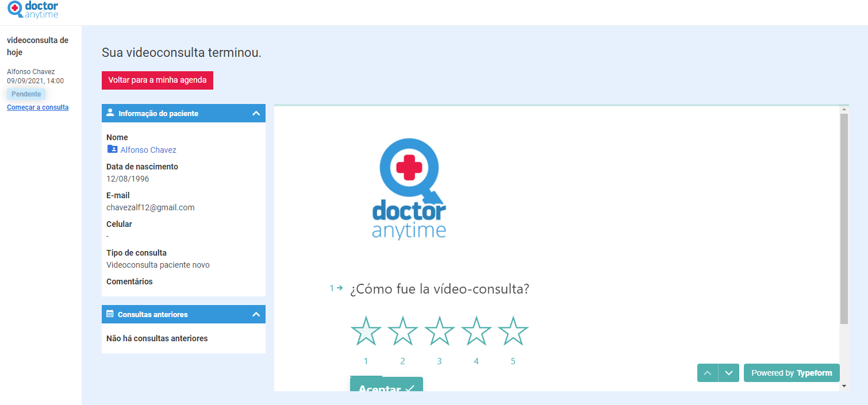Click the Comentários label

click(x=129, y=281)
